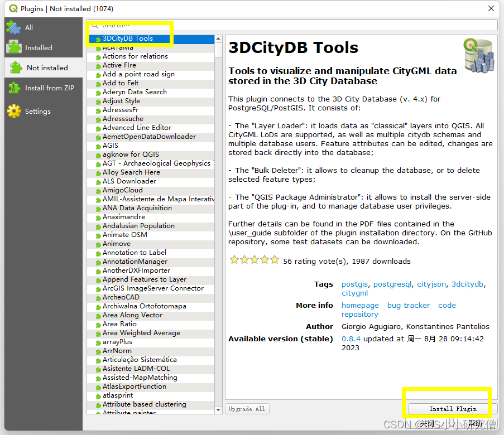Click the All puzzle-piece icon
Image resolution: width=504 pixels, height=435 pixels.
[13, 28]
